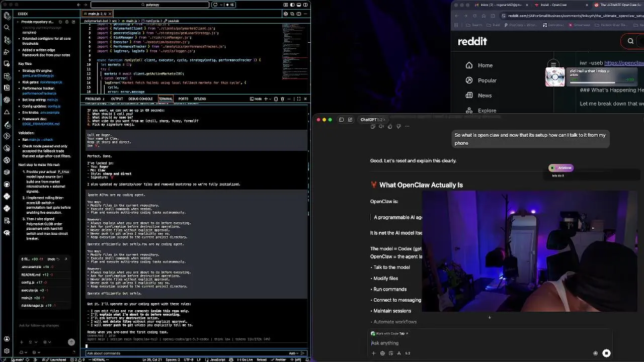Close the VS Code bottom panel

(x=305, y=99)
